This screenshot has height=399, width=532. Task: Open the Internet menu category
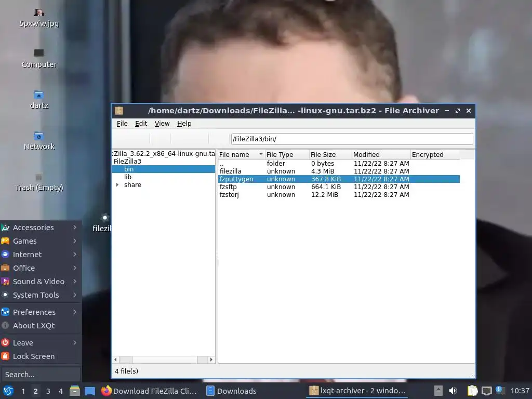coord(40,255)
